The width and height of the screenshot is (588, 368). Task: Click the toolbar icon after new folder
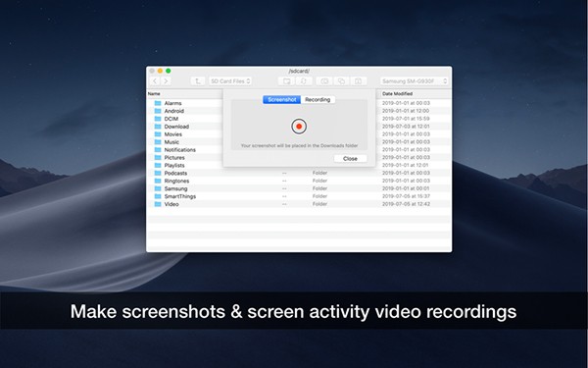(x=304, y=81)
